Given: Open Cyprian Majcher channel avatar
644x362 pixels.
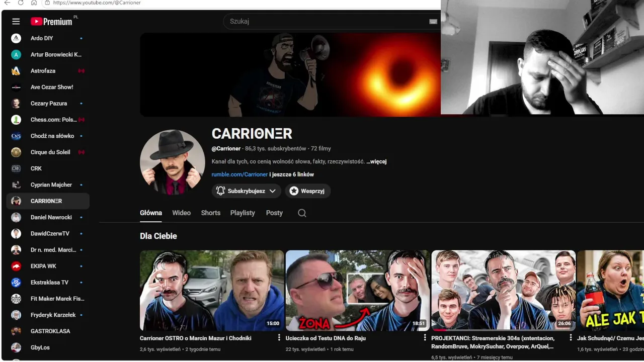Looking at the screenshot, I should coord(16,185).
